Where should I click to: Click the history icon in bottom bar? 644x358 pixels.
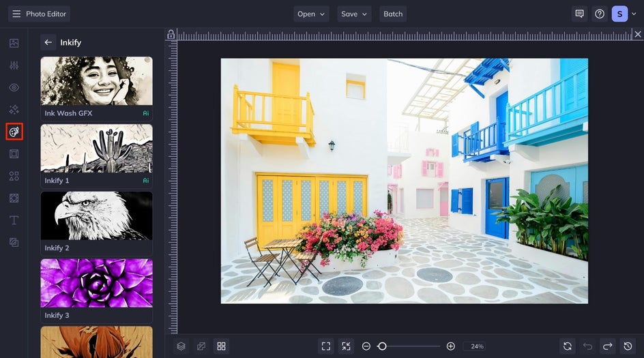pyautogui.click(x=628, y=346)
